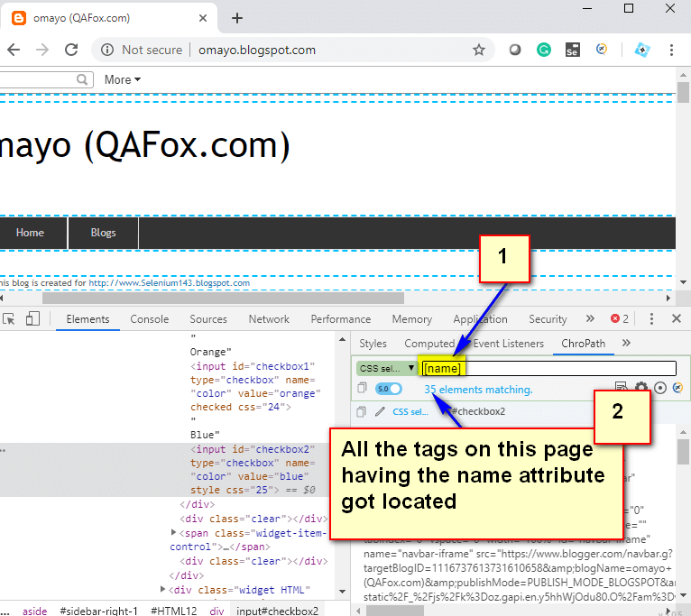This screenshot has height=616, width=691.
Task: Switch to the Styles pane
Action: pyautogui.click(x=373, y=344)
